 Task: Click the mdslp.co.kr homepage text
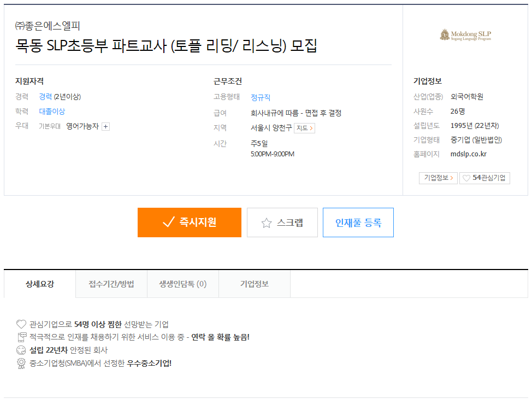tap(468, 154)
